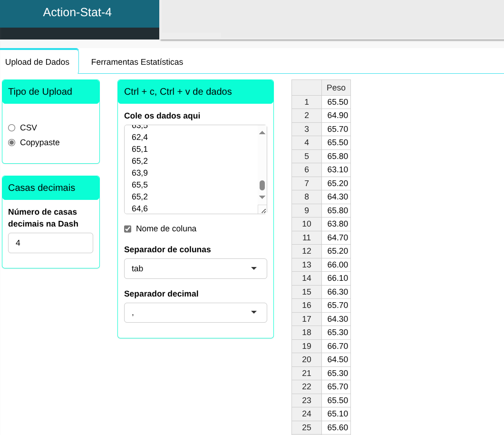Select the Copypaste radio option

tap(12, 142)
